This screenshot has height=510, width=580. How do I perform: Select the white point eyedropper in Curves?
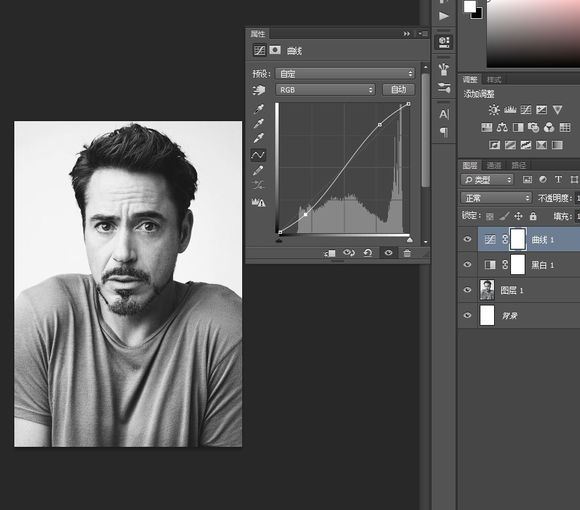point(259,138)
